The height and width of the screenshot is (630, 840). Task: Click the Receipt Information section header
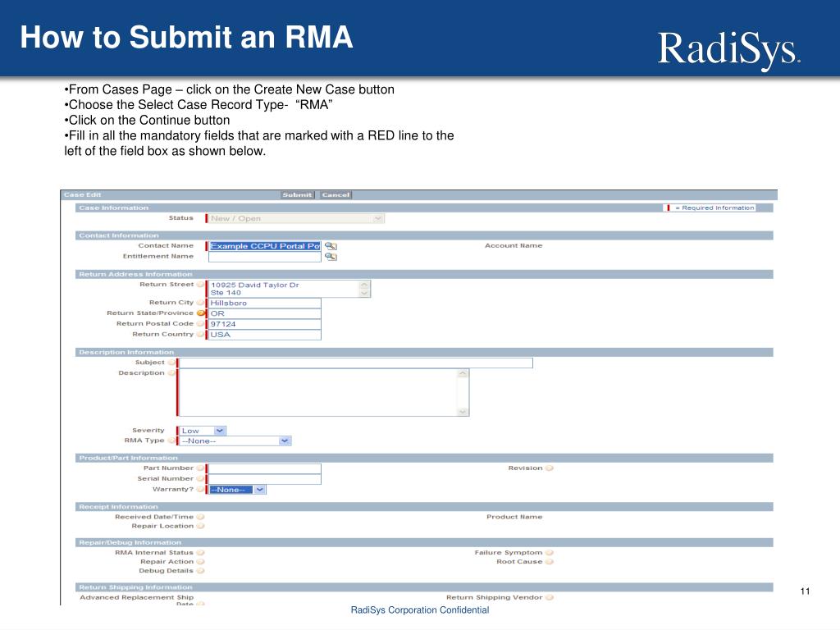424,507
